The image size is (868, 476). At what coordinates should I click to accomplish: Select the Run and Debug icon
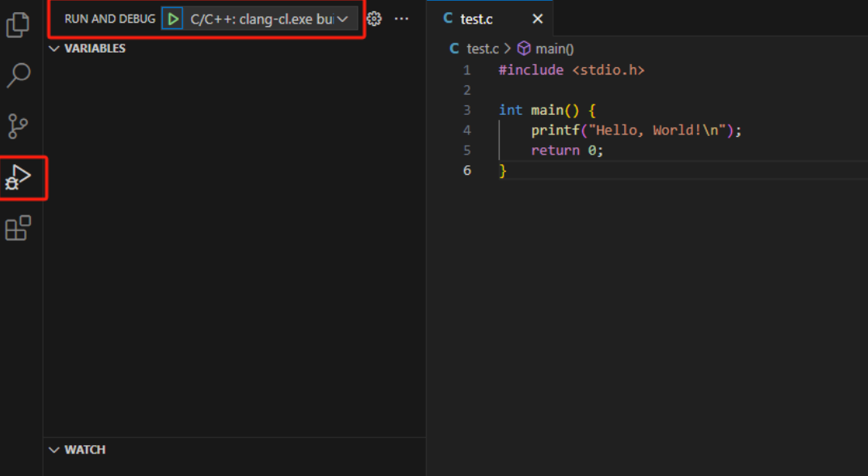click(x=19, y=177)
